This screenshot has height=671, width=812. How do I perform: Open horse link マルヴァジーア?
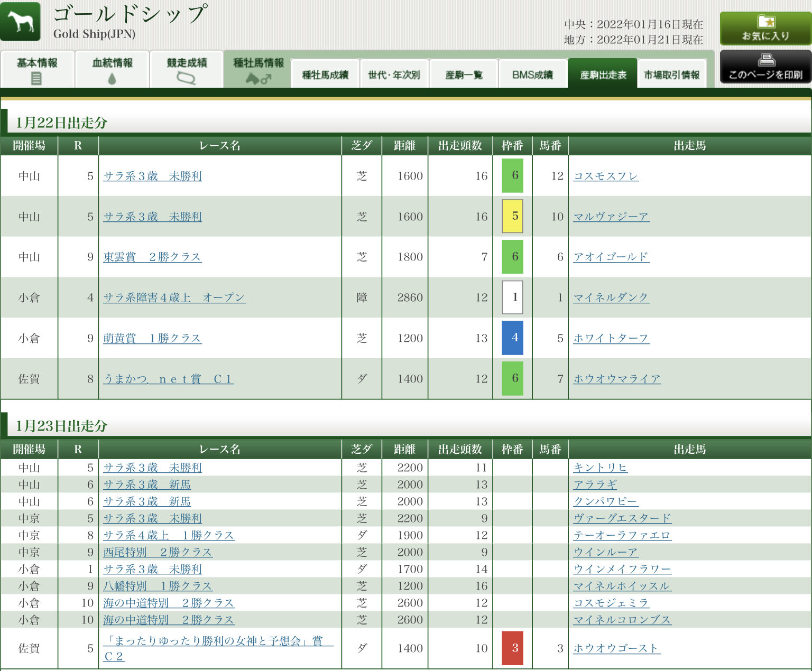pyautogui.click(x=611, y=217)
